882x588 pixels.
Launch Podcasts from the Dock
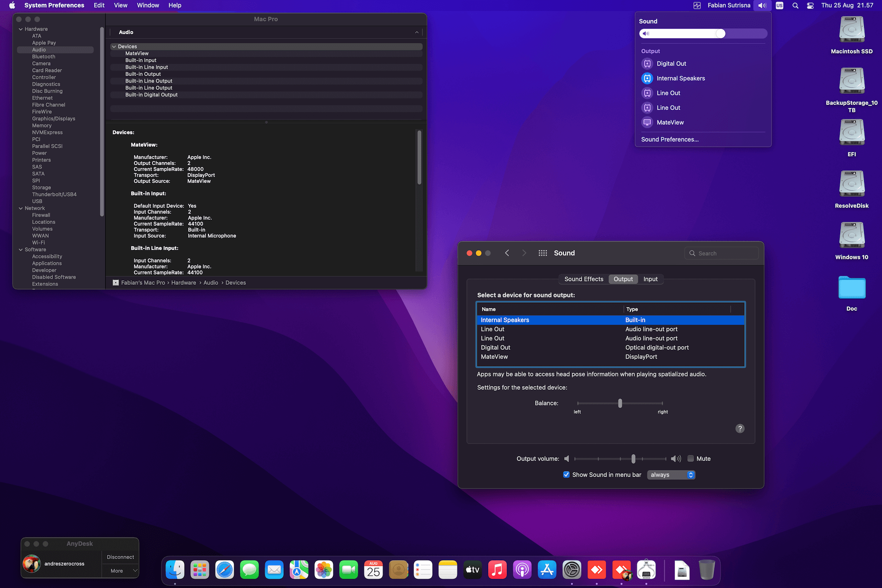click(x=522, y=570)
